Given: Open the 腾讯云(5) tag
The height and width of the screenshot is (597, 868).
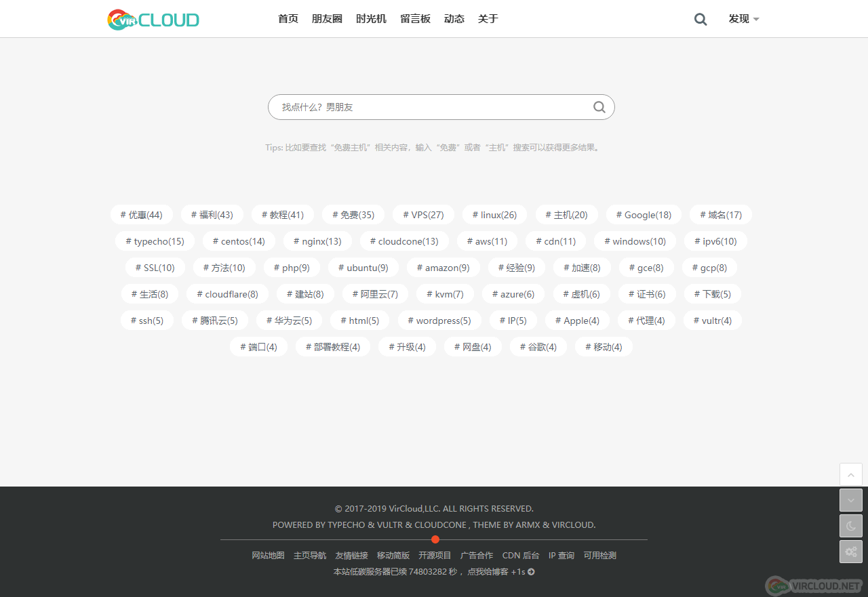Looking at the screenshot, I should coord(215,321).
